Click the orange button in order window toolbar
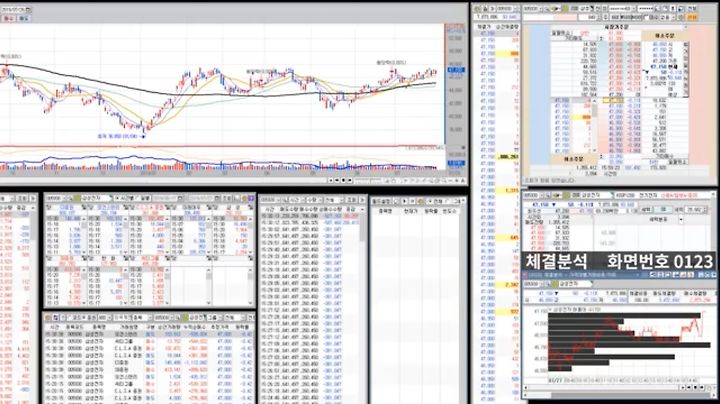720x404 pixels. pos(692,17)
